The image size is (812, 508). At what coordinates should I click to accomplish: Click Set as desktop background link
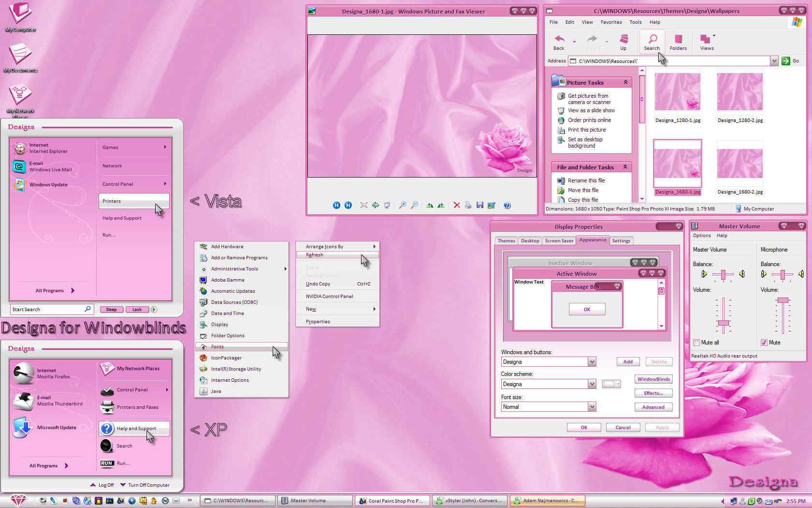point(585,143)
